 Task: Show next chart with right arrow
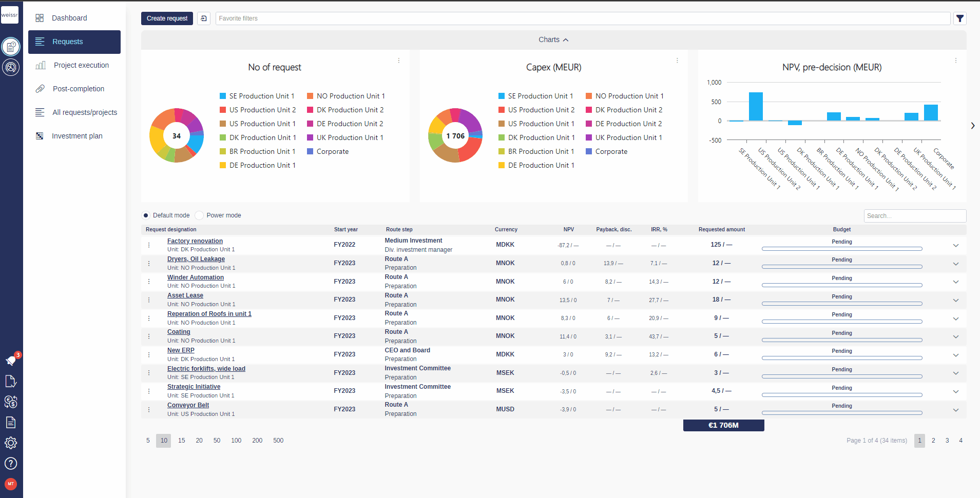[x=973, y=126]
